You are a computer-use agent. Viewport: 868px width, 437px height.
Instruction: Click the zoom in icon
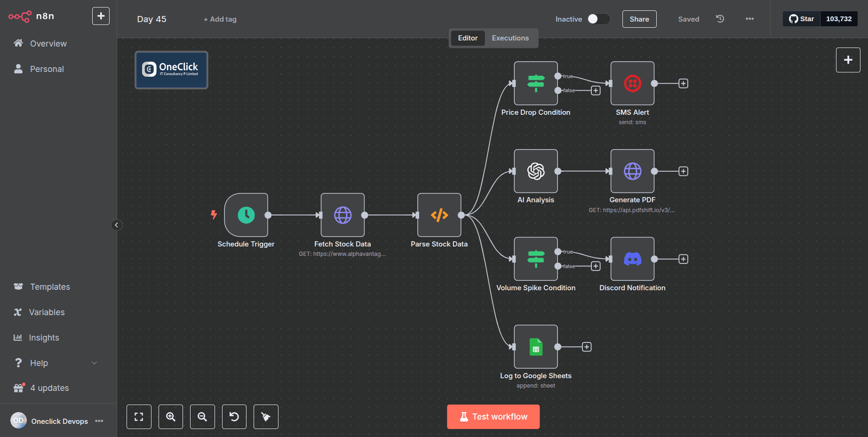click(171, 417)
